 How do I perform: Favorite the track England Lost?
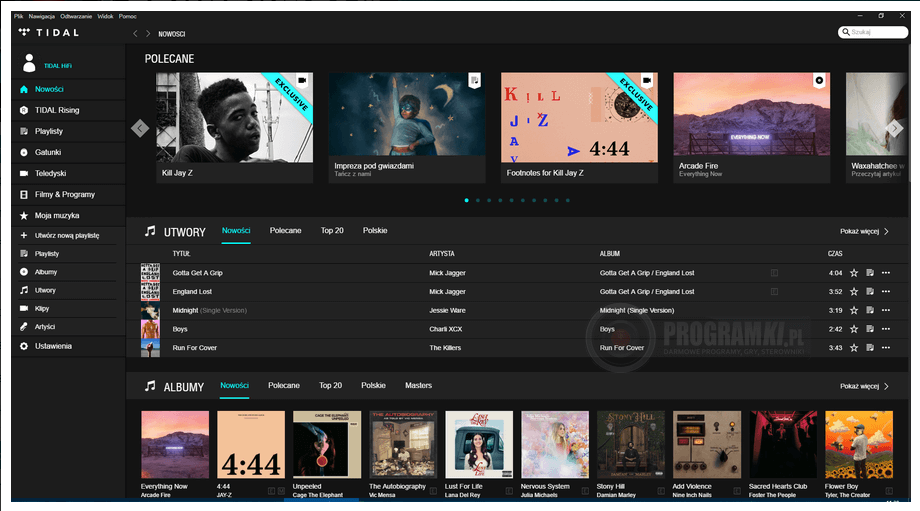854,292
